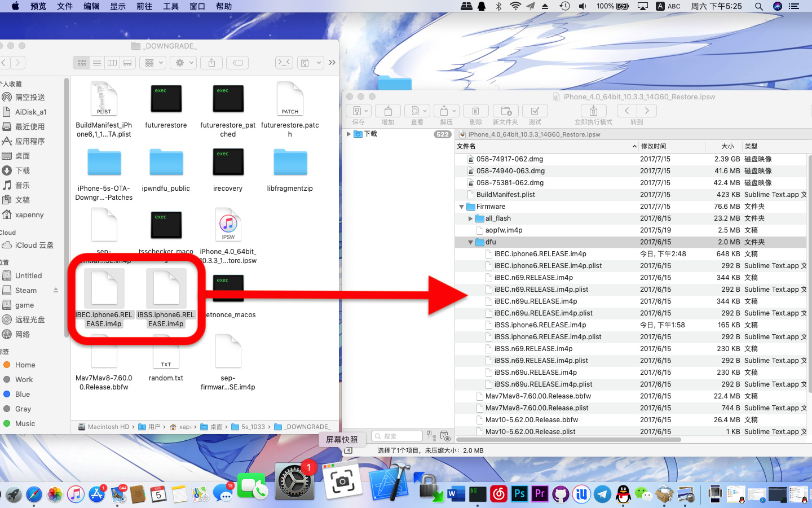The image size is (812, 508).
Task: Go forward in Finder window
Action: pyautogui.click(x=18, y=63)
